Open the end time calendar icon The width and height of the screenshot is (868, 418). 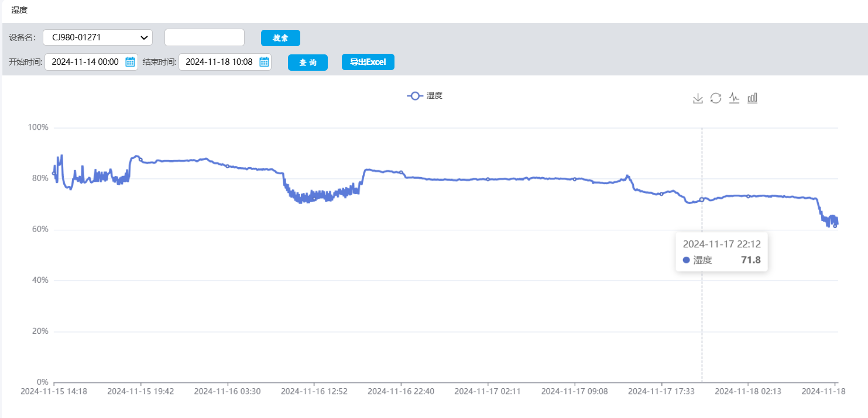[264, 62]
